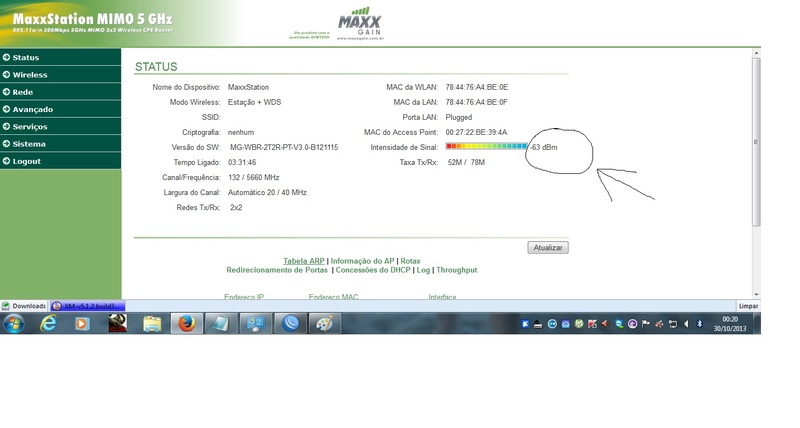Click the 78:44:76:A4:BE:0F LAN MAC
Screen dimensions: 800x428
[477, 102]
